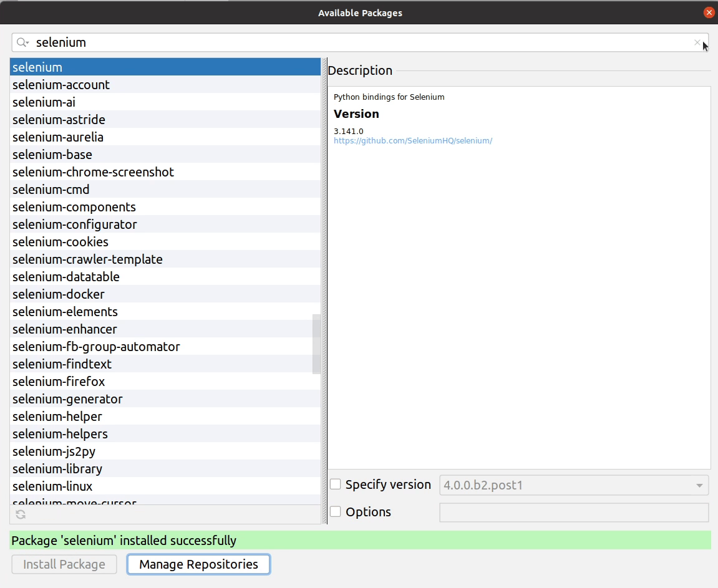
Task: Select the selenium-ai package
Action: point(43,102)
